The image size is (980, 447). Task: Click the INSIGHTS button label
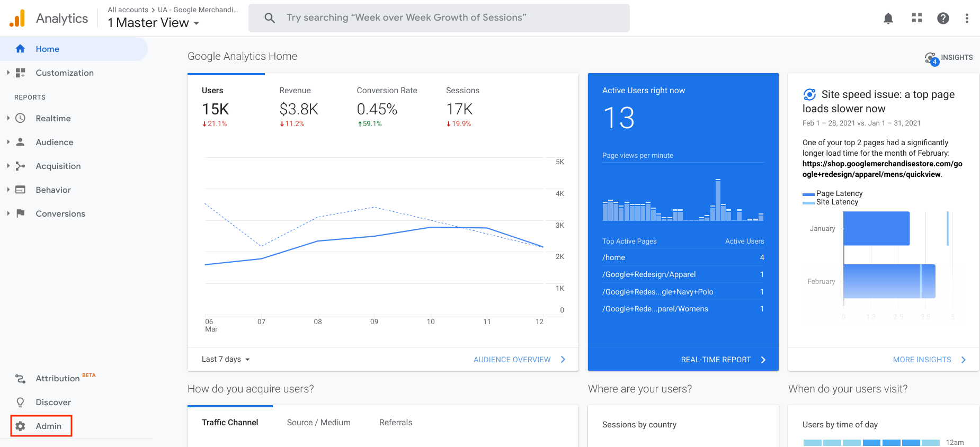click(957, 57)
